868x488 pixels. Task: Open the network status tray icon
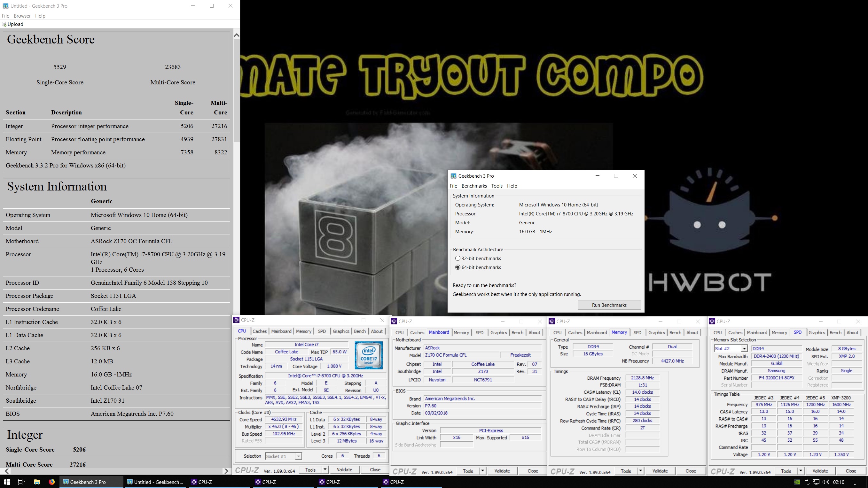point(816,482)
